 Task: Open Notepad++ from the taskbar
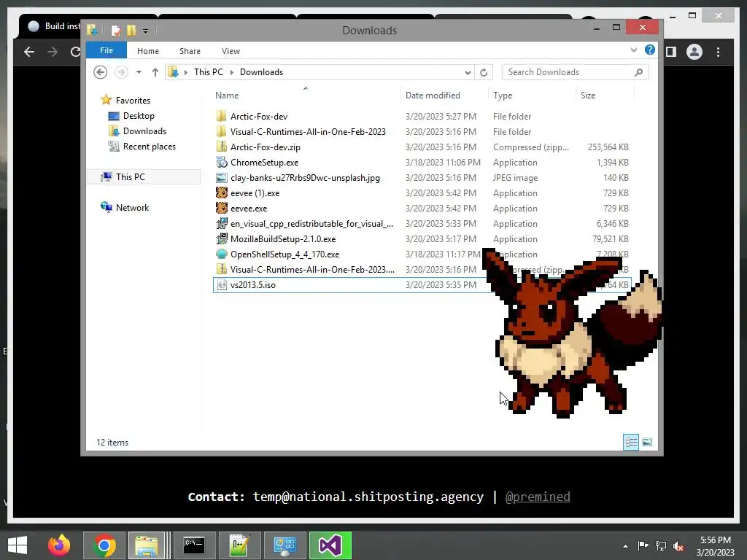coord(239,545)
